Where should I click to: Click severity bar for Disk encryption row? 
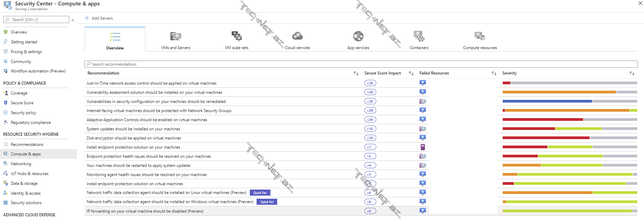[570, 138]
